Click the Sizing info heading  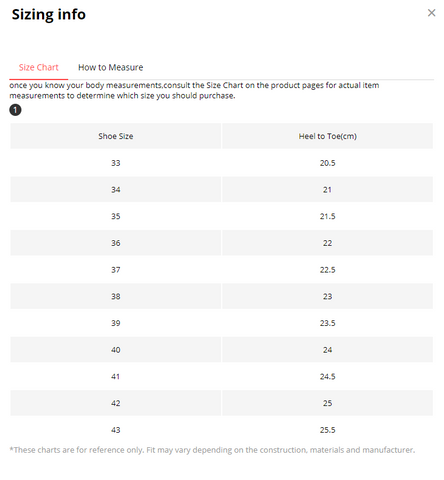tap(49, 15)
